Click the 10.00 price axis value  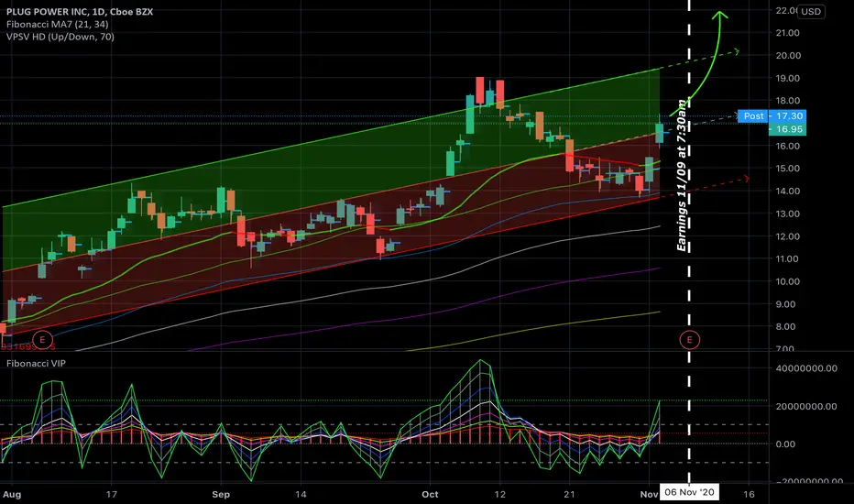click(x=787, y=281)
